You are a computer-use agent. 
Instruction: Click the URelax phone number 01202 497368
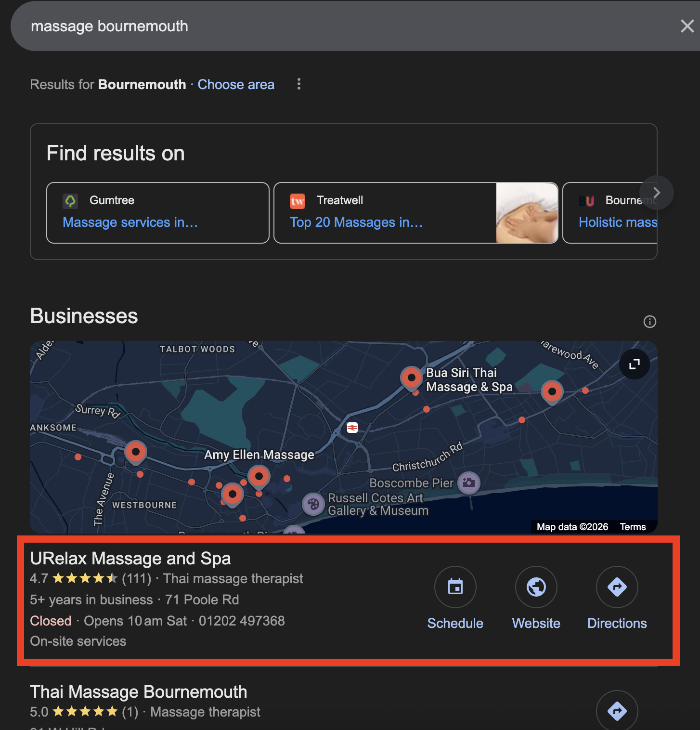pyautogui.click(x=242, y=621)
